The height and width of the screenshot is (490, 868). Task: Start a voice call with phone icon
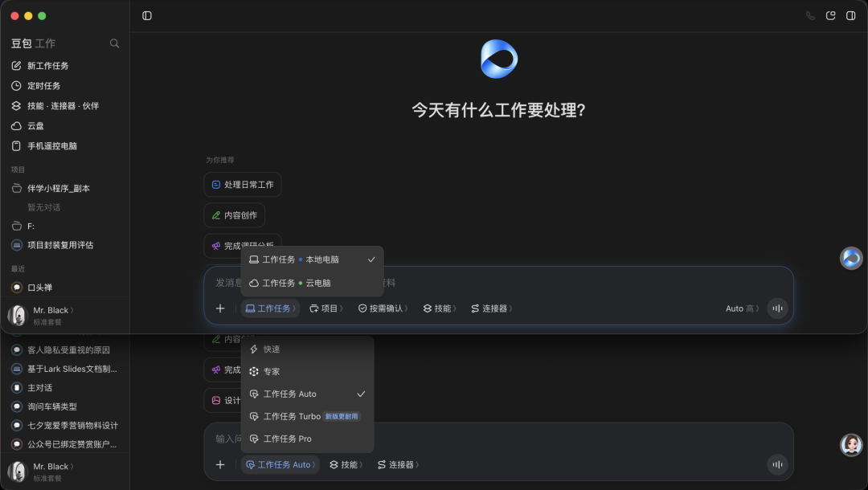(810, 15)
